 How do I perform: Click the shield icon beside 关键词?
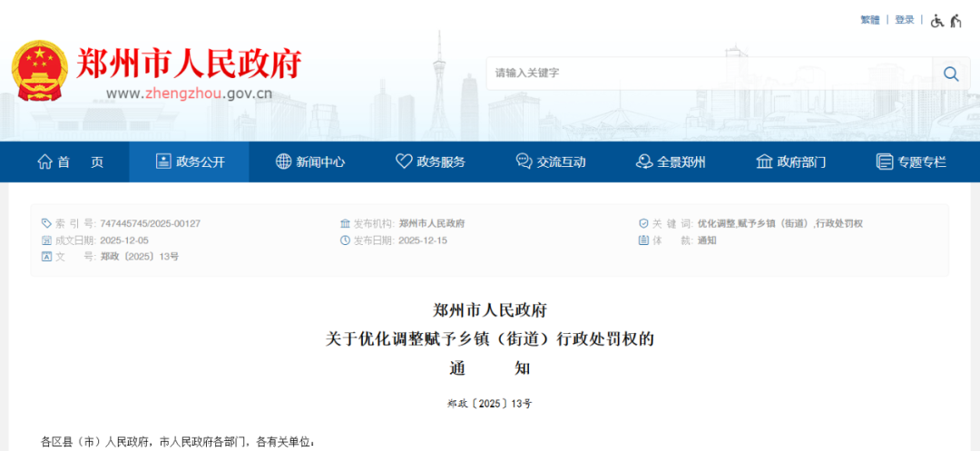pos(643,223)
